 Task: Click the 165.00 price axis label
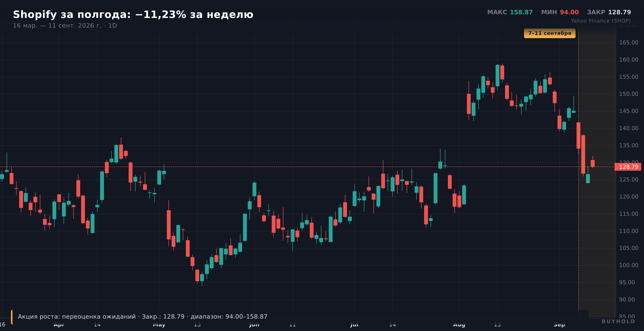[629, 42]
